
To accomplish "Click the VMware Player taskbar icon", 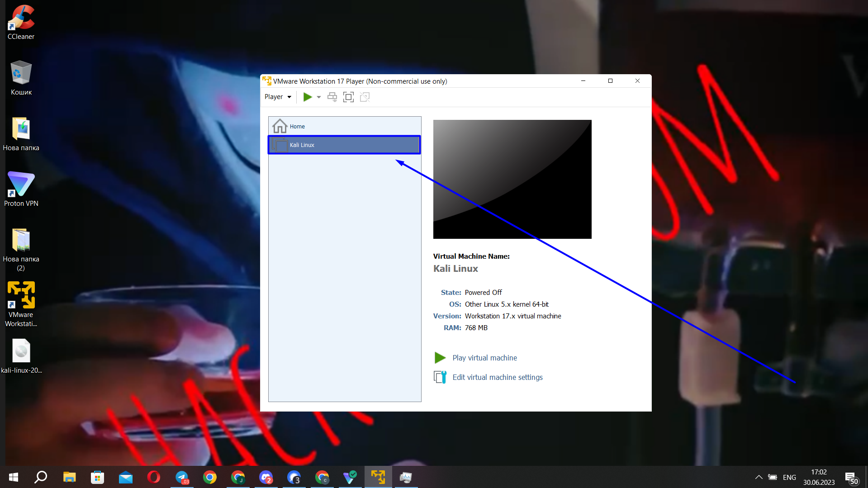I will (378, 477).
